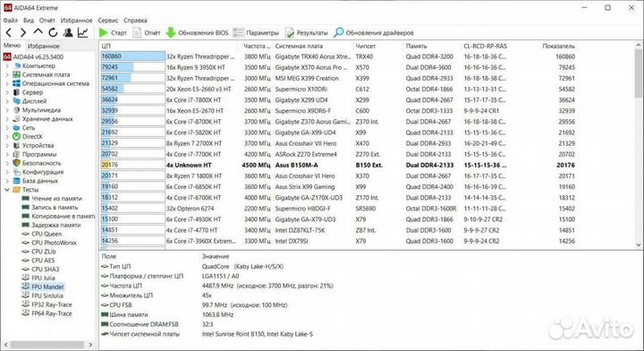Image resolution: width=644 pixels, height=351 pixels.
Task: Open the Сервис menu
Action: tap(107, 20)
